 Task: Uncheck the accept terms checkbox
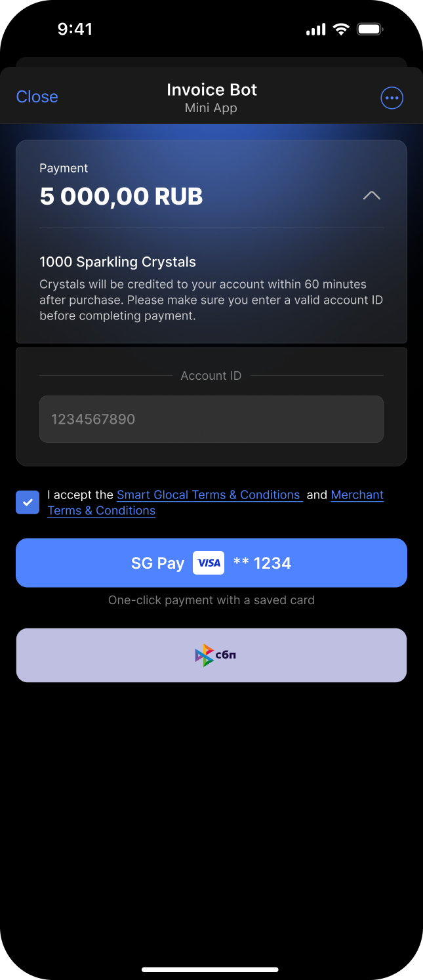click(x=28, y=502)
